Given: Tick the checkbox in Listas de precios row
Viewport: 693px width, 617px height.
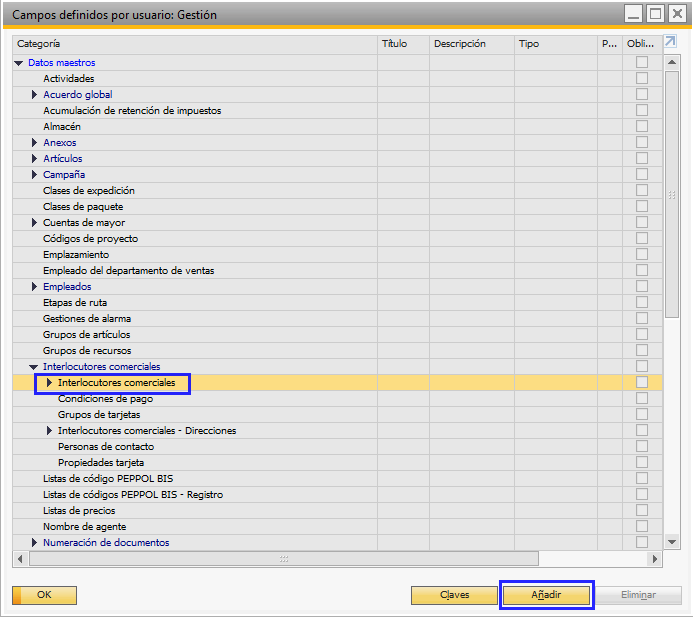Looking at the screenshot, I should (x=642, y=510).
